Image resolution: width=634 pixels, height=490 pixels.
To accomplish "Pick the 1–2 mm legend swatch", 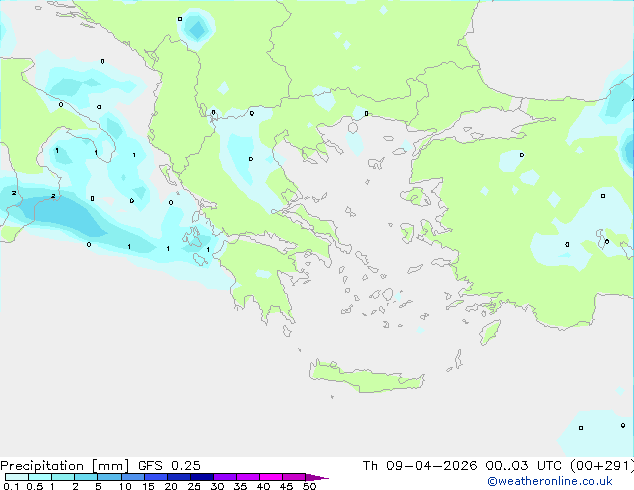I will click(x=63, y=477).
